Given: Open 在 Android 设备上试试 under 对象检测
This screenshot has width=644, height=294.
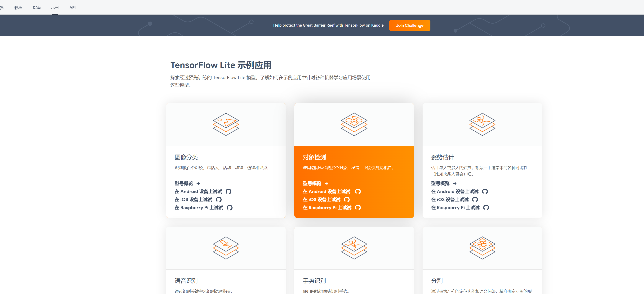Looking at the screenshot, I should click(326, 191).
